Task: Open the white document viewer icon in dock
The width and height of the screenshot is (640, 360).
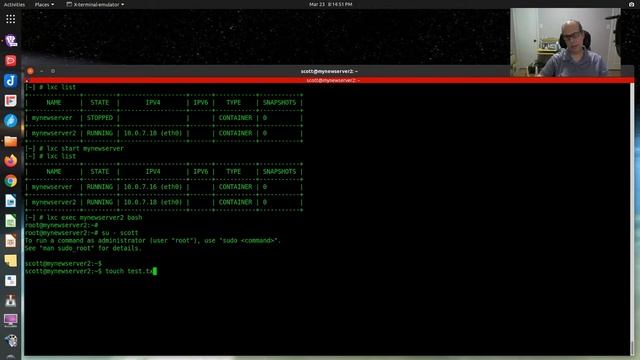Action: (x=11, y=281)
